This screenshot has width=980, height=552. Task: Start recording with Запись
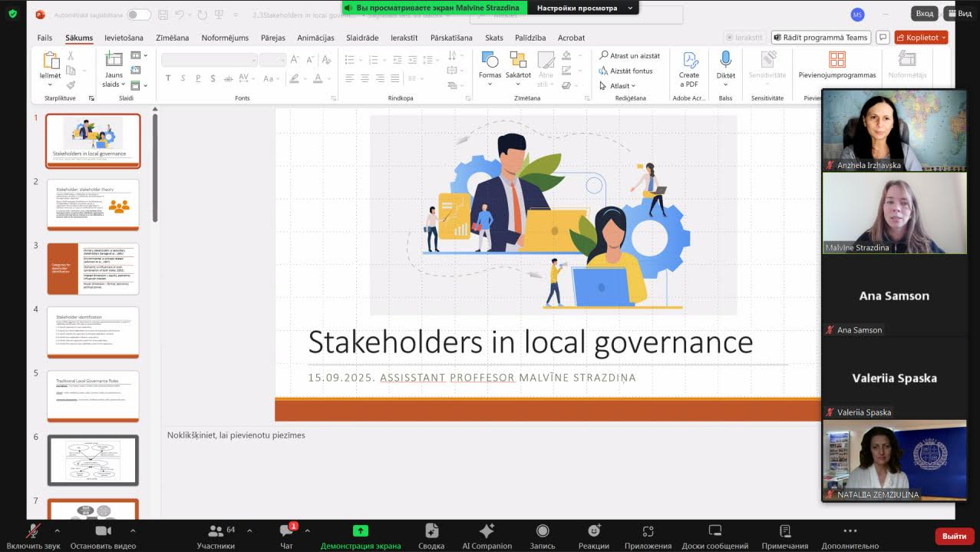point(543,535)
